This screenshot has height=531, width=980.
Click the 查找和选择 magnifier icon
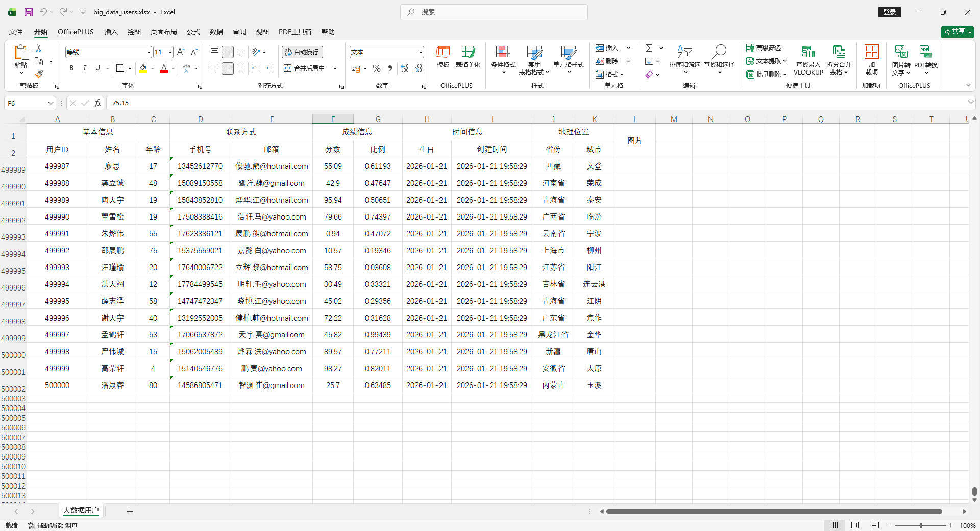719,52
